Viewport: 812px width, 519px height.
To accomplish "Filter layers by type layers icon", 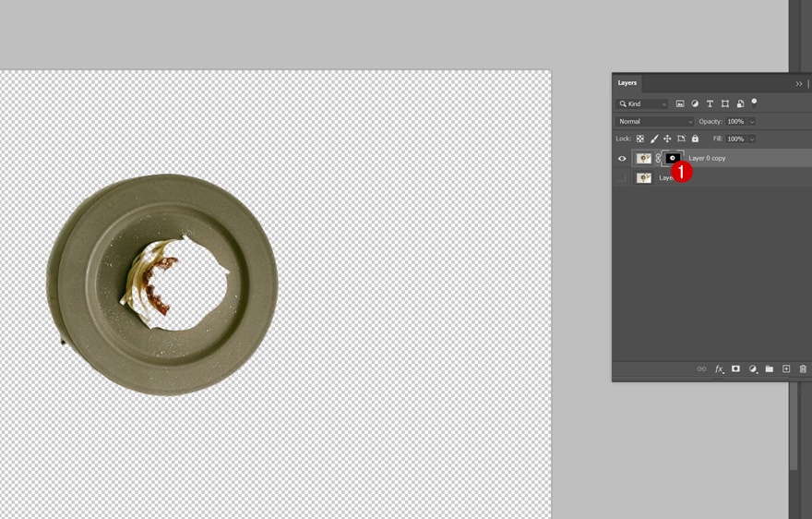I will click(710, 103).
